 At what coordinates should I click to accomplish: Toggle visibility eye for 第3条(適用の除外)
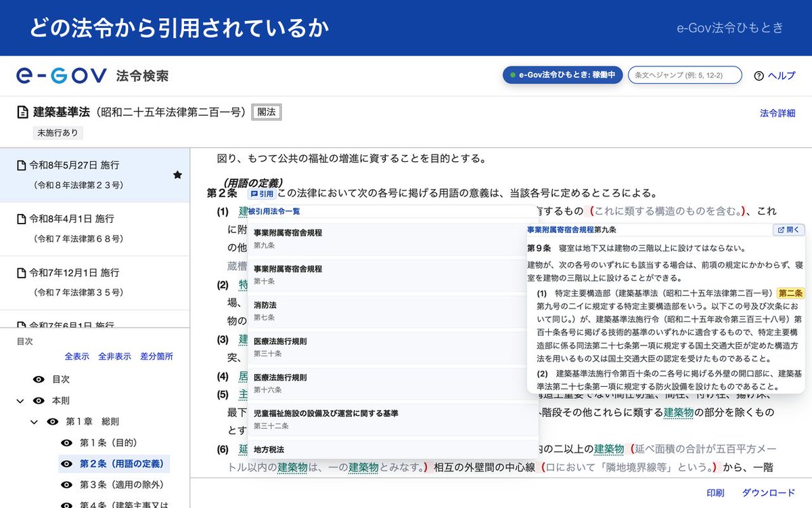point(66,485)
